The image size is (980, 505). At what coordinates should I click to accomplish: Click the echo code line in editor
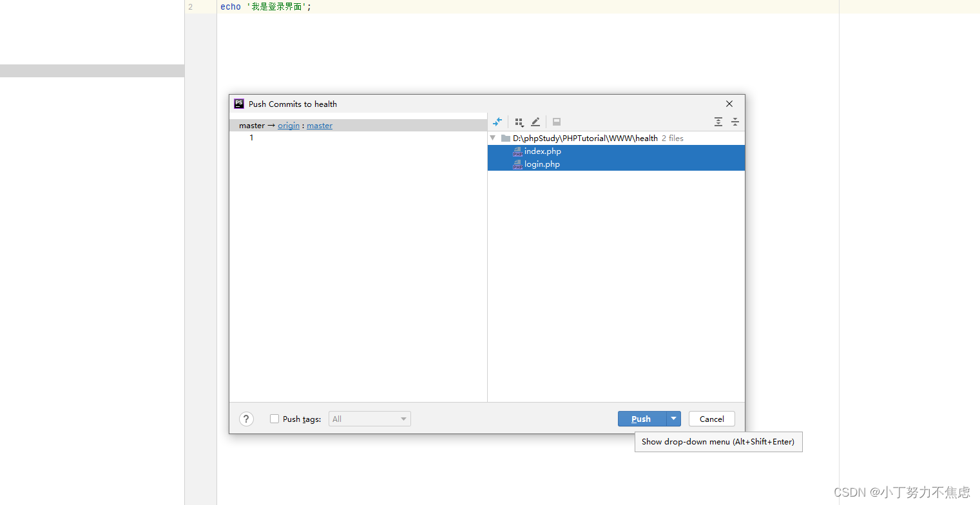point(265,7)
